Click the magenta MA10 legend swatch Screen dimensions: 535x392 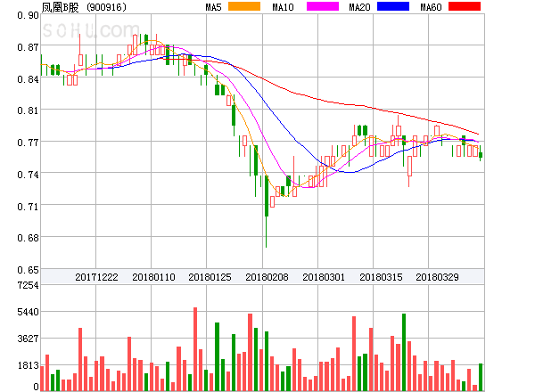click(x=323, y=6)
